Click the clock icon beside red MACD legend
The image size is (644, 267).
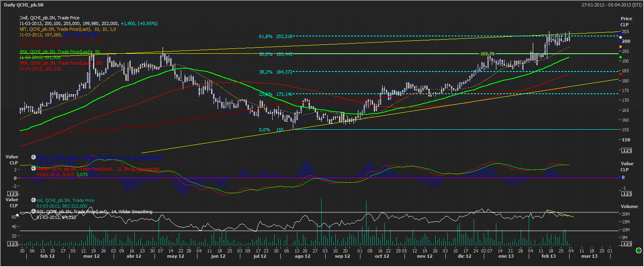coord(34,168)
